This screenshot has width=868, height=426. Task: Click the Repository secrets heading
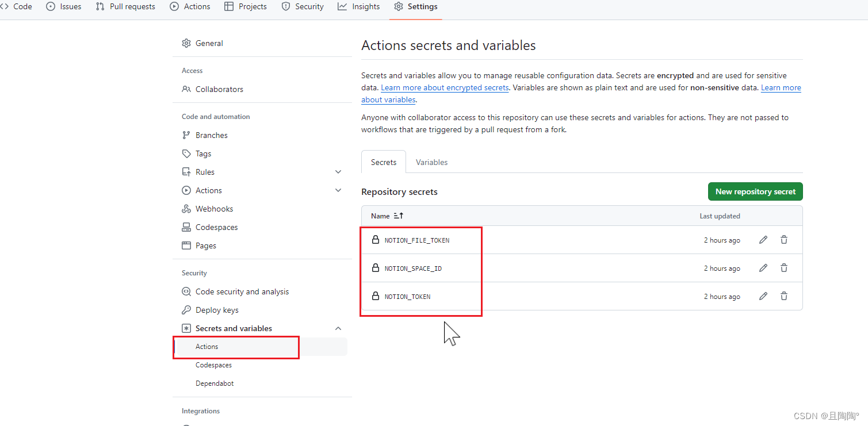point(399,192)
